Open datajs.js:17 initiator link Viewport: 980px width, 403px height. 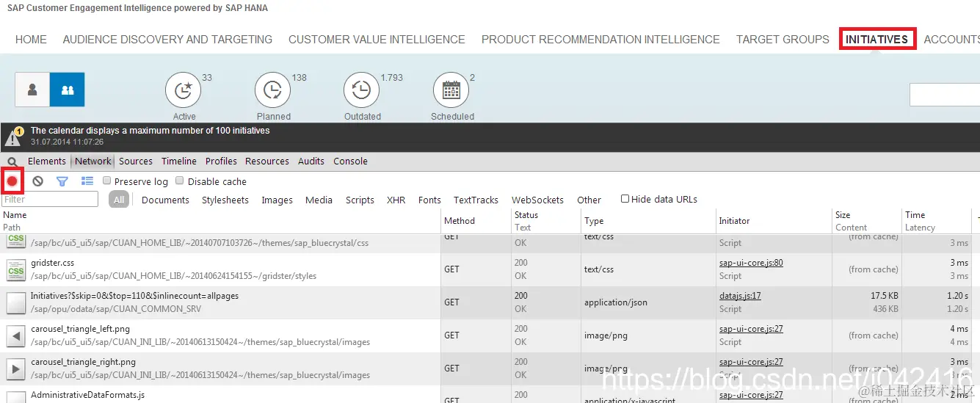[x=740, y=296]
